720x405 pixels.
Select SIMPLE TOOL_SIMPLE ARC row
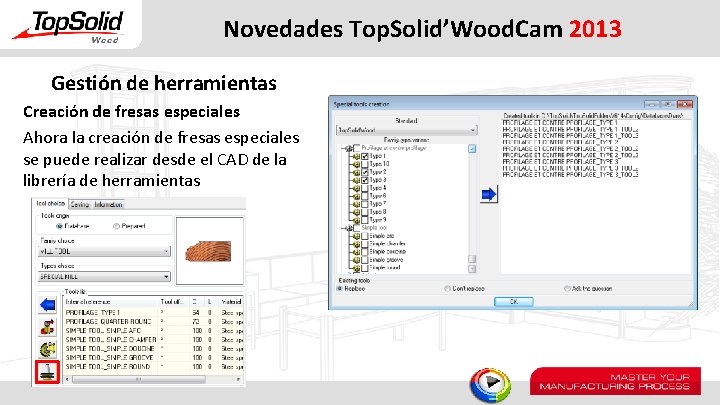153,331
